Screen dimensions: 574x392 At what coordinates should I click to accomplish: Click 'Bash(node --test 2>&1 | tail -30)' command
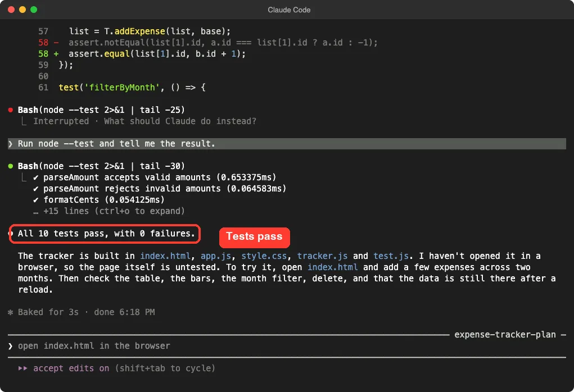(x=101, y=166)
